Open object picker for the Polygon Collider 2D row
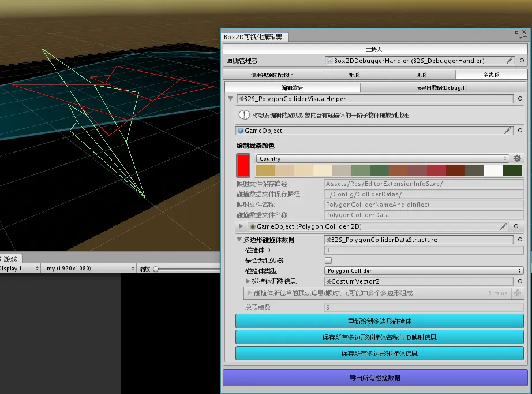Image resolution: width=532 pixels, height=394 pixels. 516,226
